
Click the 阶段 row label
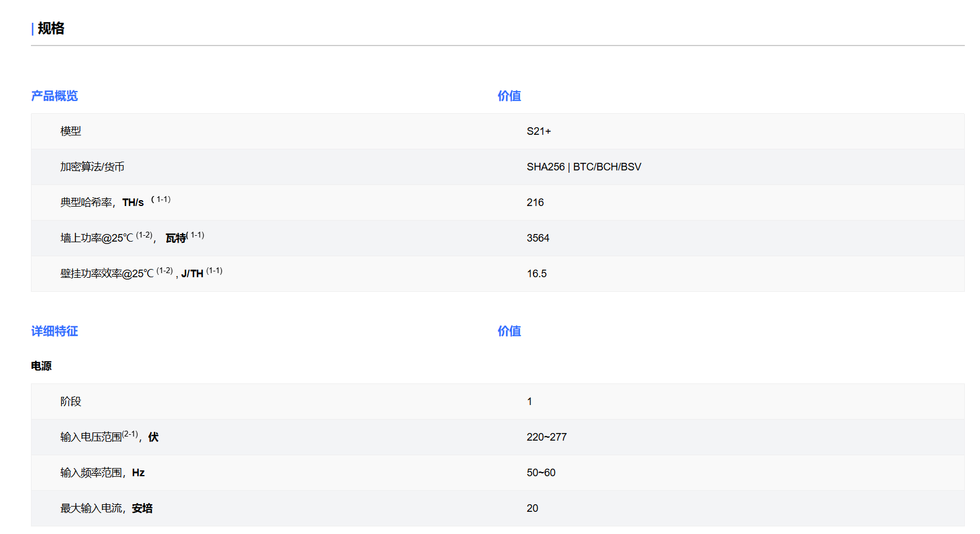[x=71, y=402]
